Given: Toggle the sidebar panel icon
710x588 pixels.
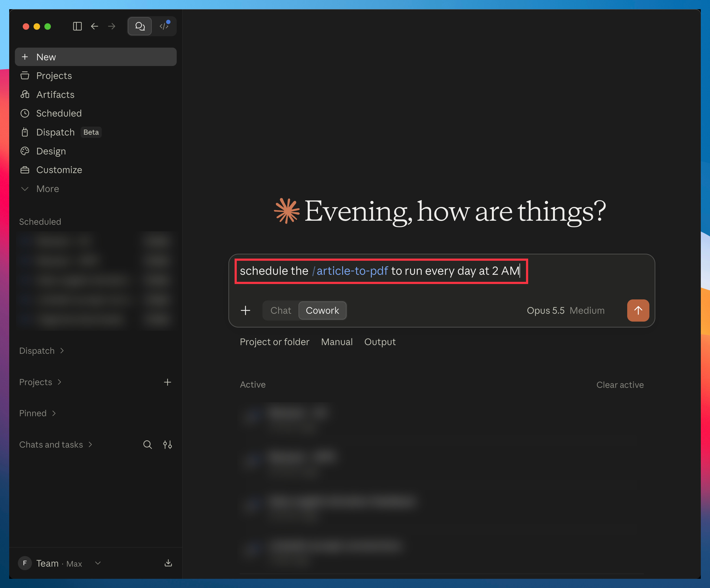Looking at the screenshot, I should 77,26.
